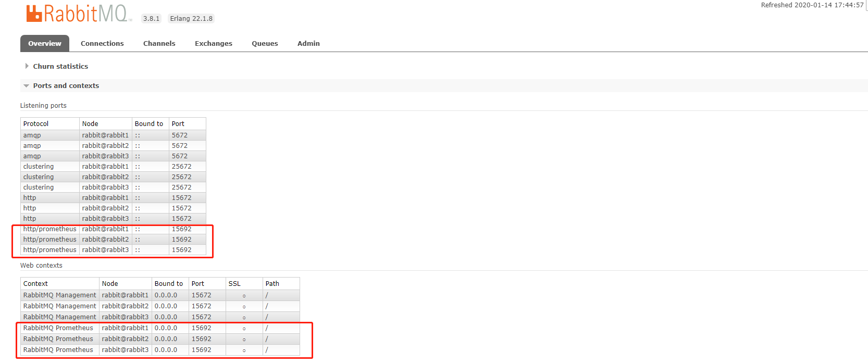
Task: Select RabbitMQ Prometheus cell for rabbit@rabbit1
Action: [x=60, y=328]
